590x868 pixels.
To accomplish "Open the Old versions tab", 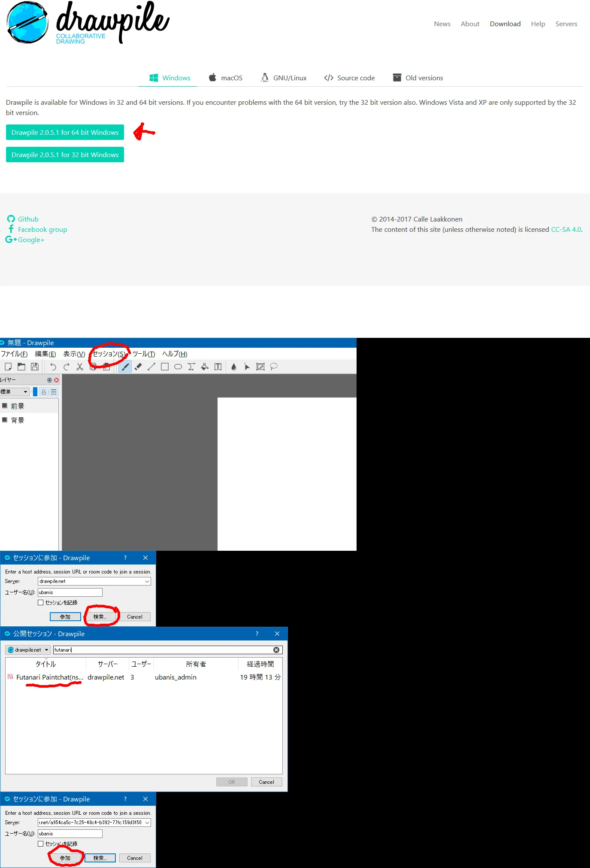I will click(x=418, y=78).
